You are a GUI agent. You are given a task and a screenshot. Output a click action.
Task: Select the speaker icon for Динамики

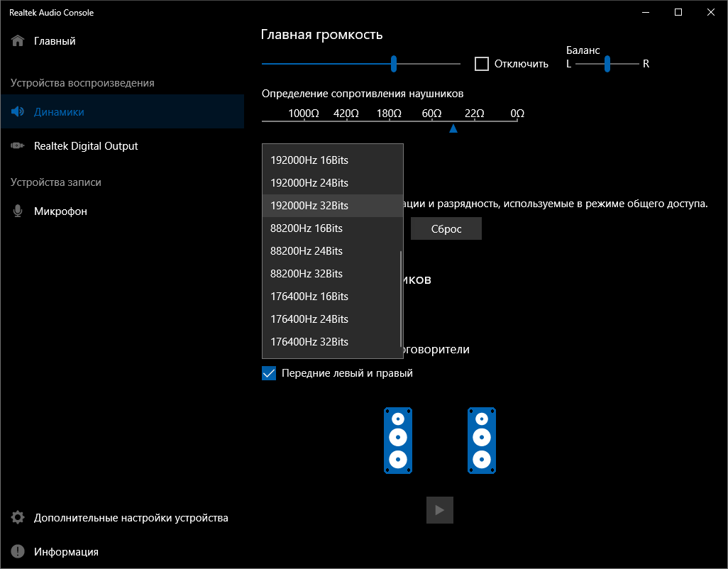click(18, 112)
